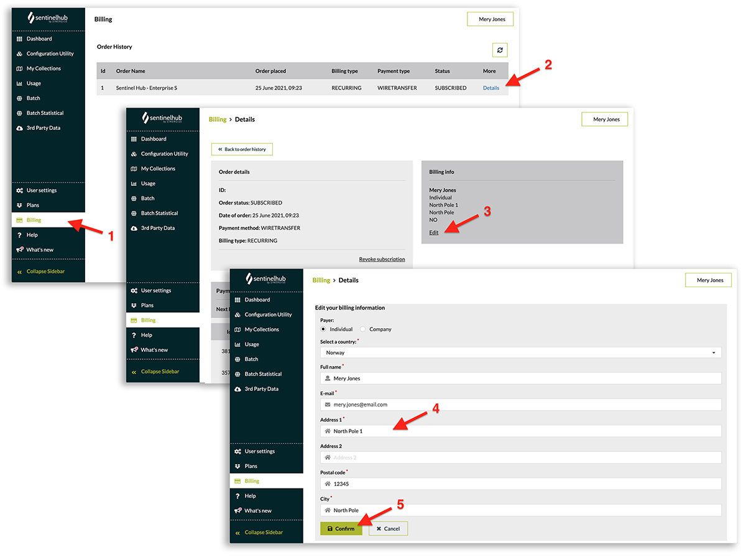Select the Batch Statistical icon
Image resolution: width=746 pixels, height=560 pixels.
(19, 113)
